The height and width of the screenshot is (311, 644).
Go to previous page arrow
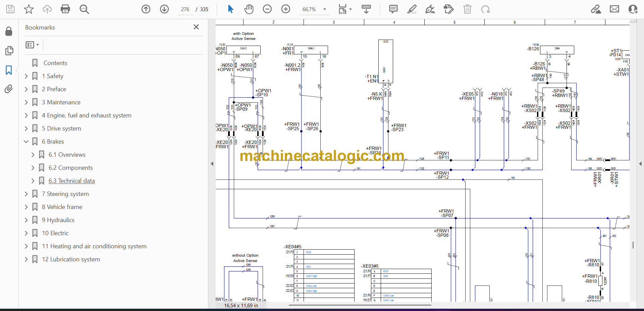(146, 9)
